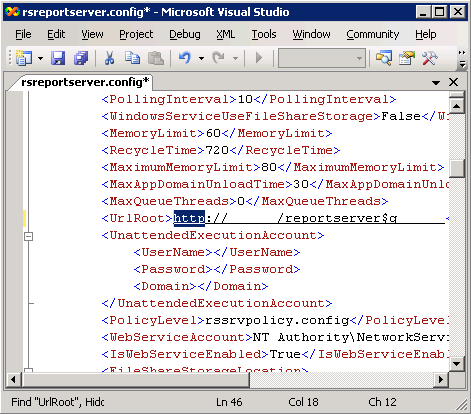Viewport: 471px width, 414px height.
Task: Open the View menu
Action: (92, 34)
